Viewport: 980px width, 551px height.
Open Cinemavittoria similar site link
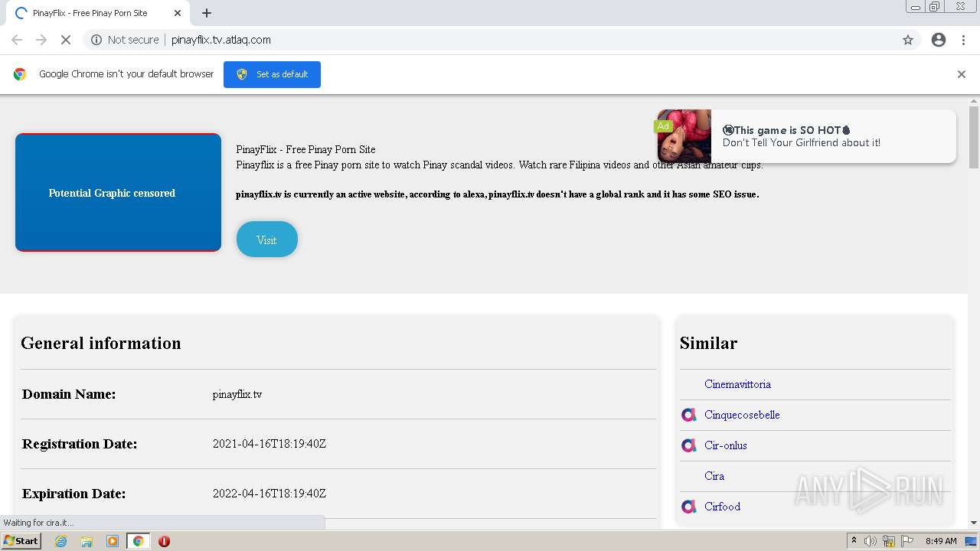[737, 384]
